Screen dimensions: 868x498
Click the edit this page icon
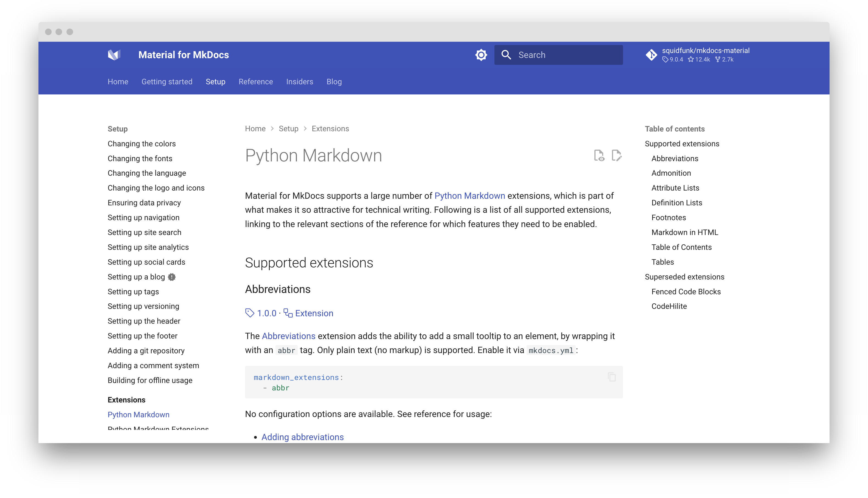click(616, 155)
